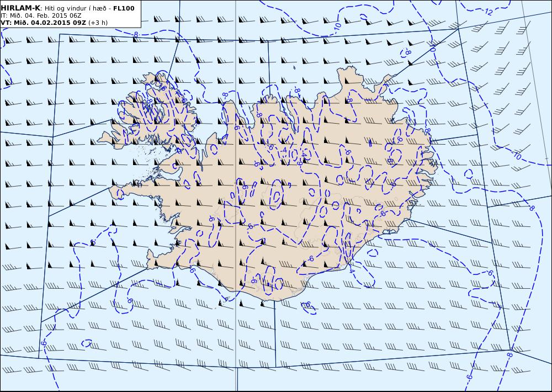Image resolution: width=552 pixels, height=392 pixels.
Task: Click the VT: Mið. 04.02.2015 09Z text
Action: click(x=43, y=23)
